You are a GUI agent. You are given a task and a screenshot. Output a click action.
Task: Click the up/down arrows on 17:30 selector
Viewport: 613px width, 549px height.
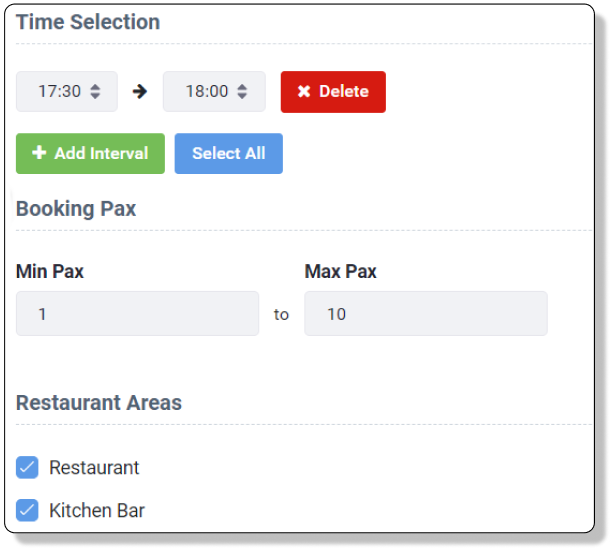(x=95, y=92)
